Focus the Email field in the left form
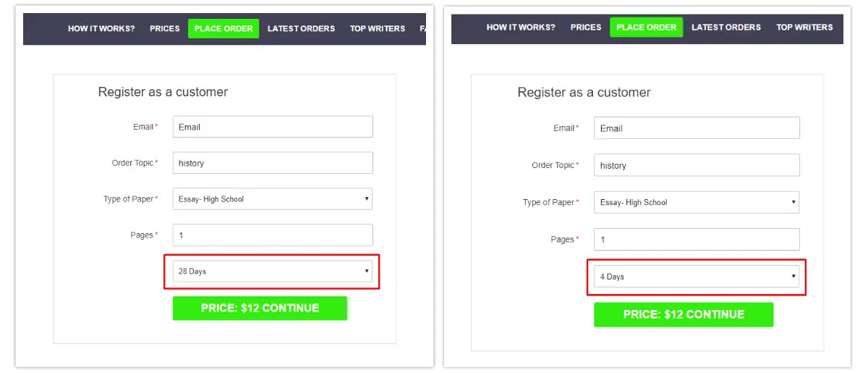Image resolution: width=868 pixels, height=373 pixels. [272, 127]
